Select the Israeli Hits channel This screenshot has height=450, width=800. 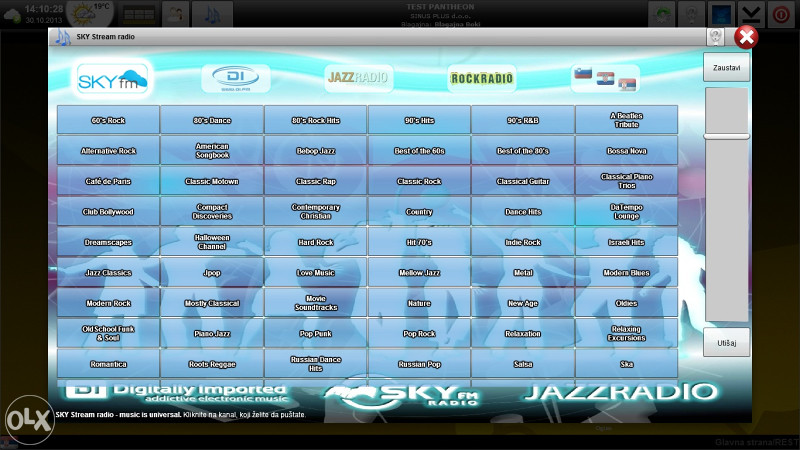[x=626, y=242]
